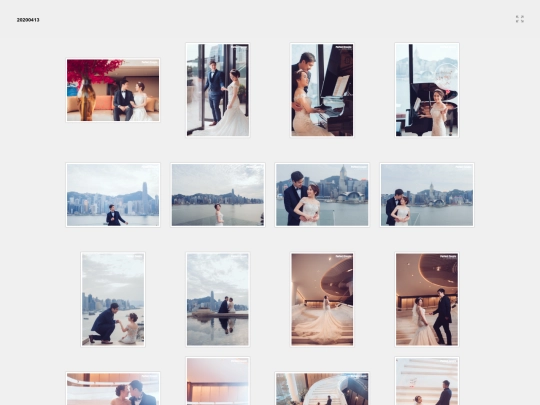Viewport: 540px width, 405px height.
Task: Open photo of bride's long train on stairs
Action: point(322,299)
